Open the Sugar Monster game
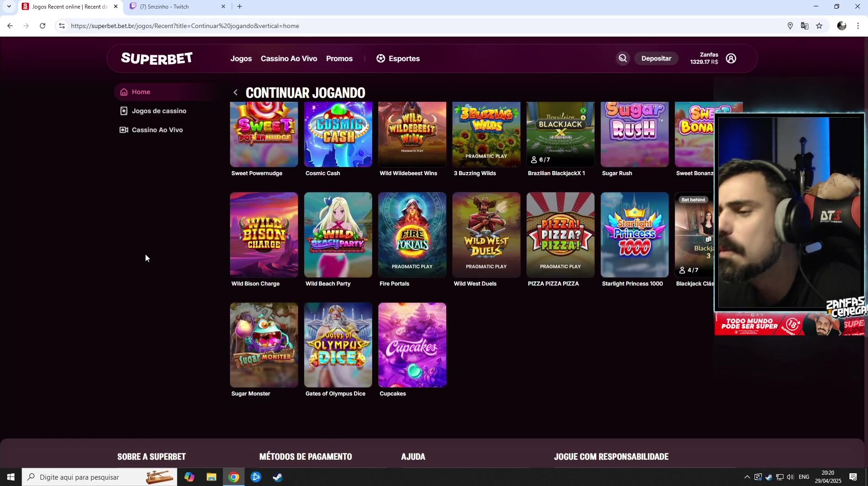 pyautogui.click(x=264, y=345)
